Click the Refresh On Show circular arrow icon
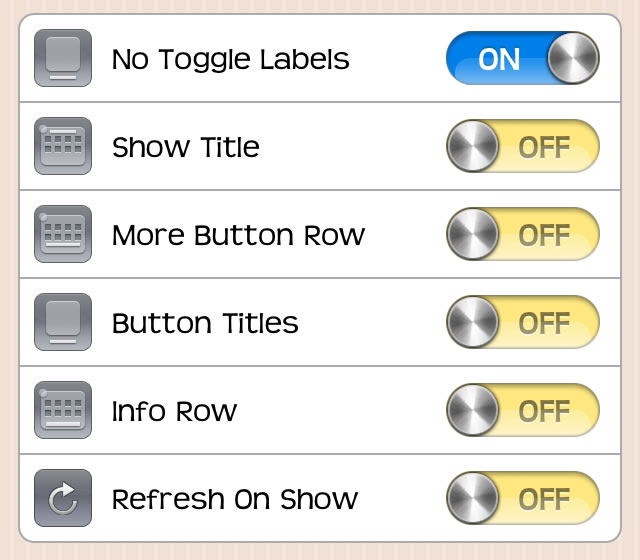Image resolution: width=640 pixels, height=560 pixels. pos(63,498)
